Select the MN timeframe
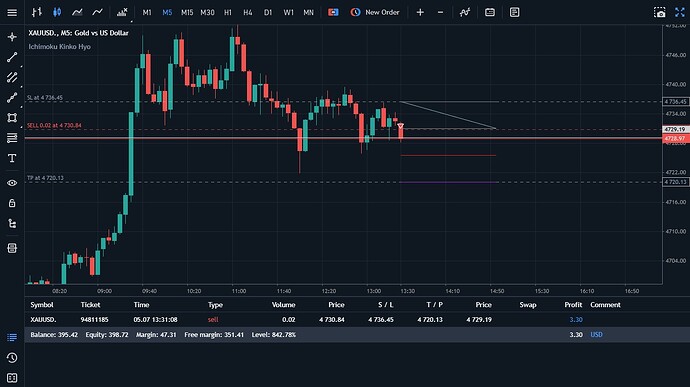690x387 pixels. [308, 12]
